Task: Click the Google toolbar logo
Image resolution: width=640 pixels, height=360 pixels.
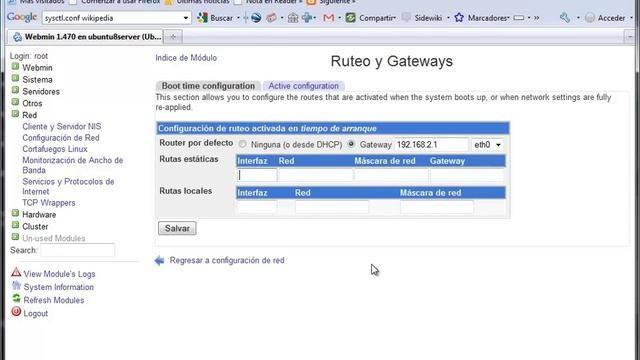Action: point(22,17)
